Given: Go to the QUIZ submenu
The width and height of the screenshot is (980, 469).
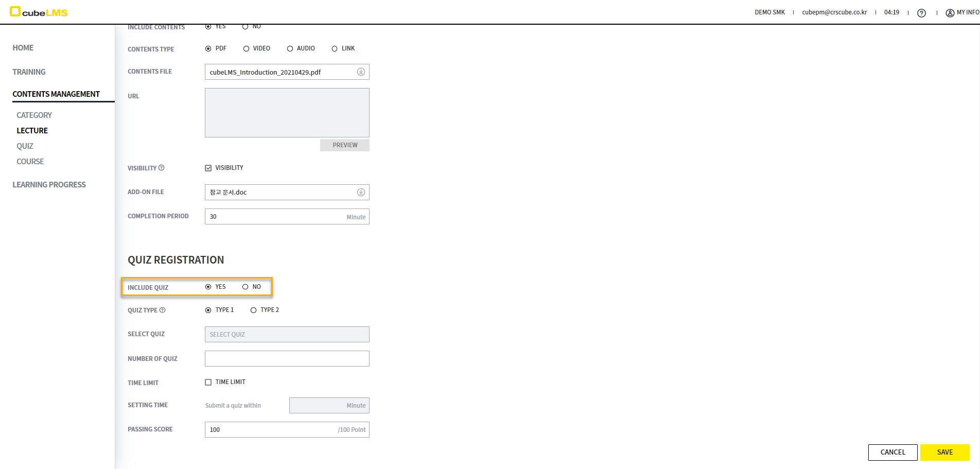Looking at the screenshot, I should (x=25, y=146).
